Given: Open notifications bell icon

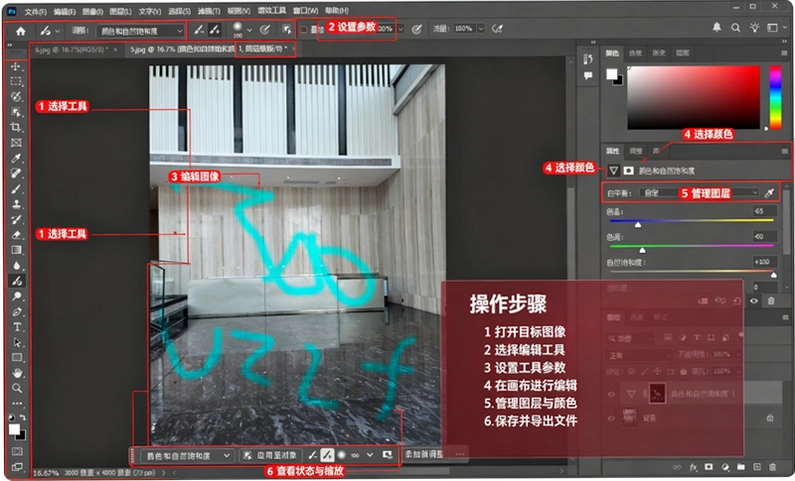Looking at the screenshot, I should tap(716, 27).
